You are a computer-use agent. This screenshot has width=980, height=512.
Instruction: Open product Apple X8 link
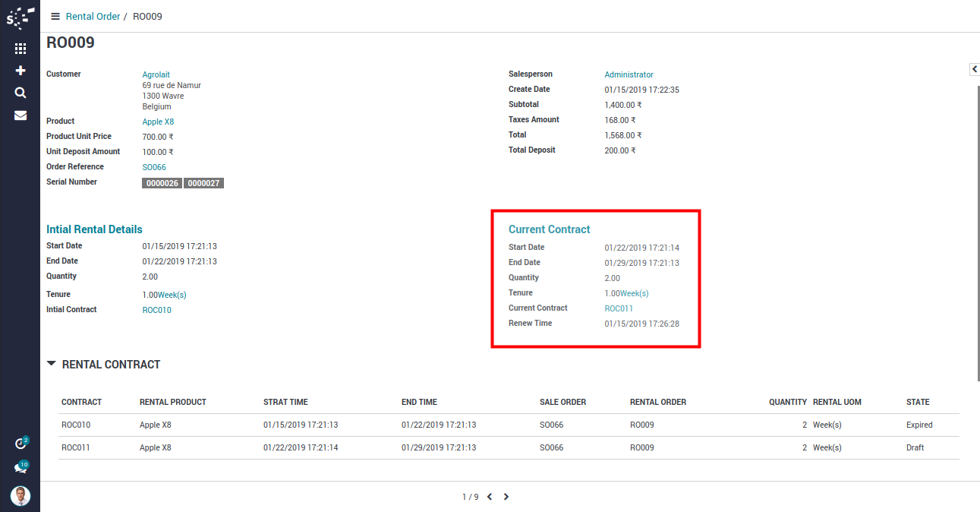158,122
